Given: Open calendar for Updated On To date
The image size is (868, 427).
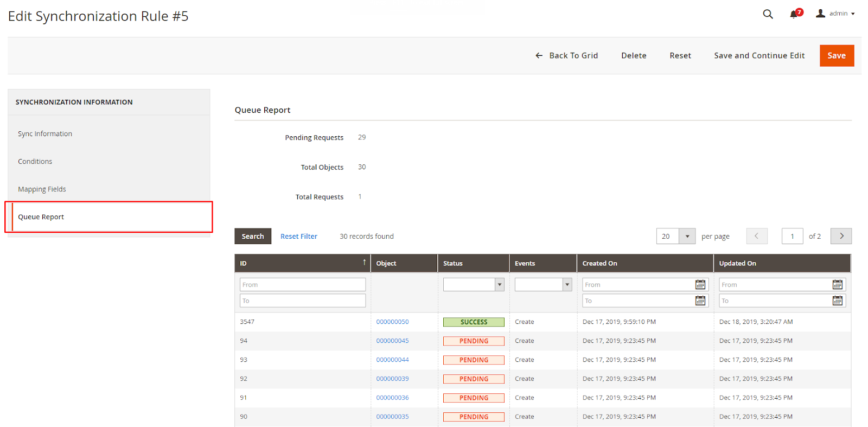Looking at the screenshot, I should point(837,301).
